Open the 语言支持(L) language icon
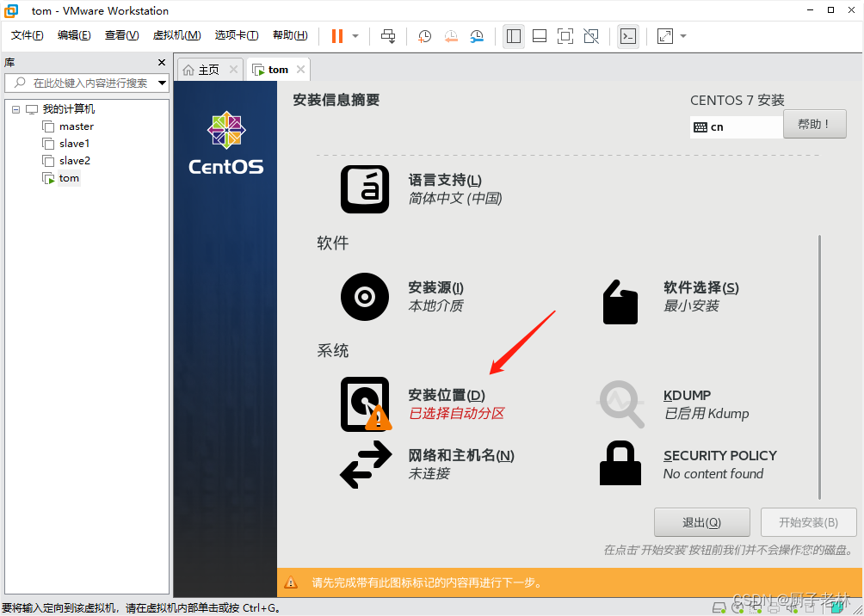864x616 pixels. point(365,189)
